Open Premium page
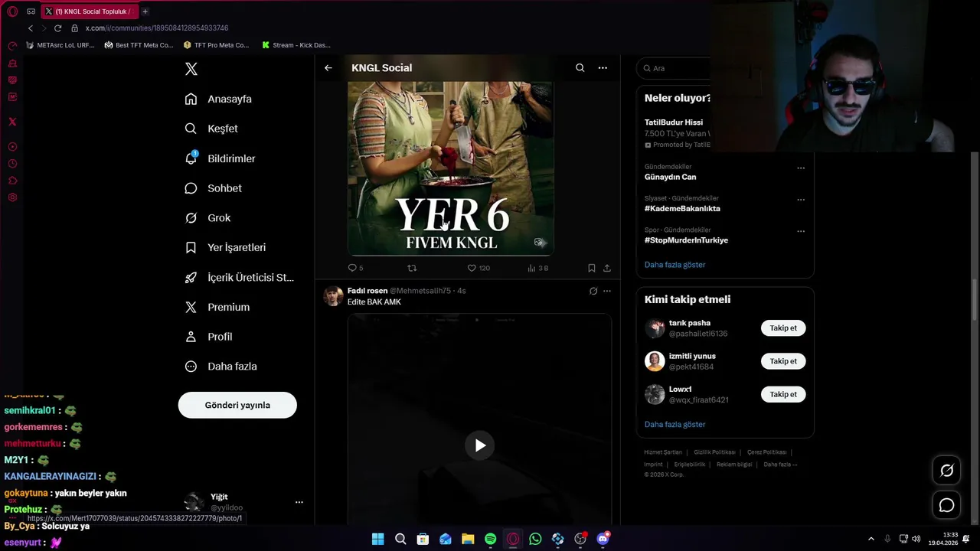This screenshot has width=980, height=551. pos(217,307)
